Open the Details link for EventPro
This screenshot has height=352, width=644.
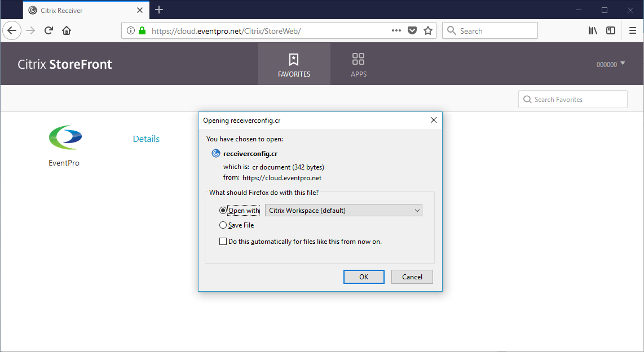click(146, 139)
